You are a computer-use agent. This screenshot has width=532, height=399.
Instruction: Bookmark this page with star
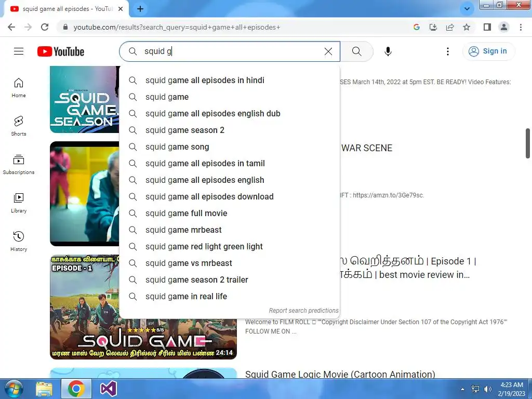click(467, 27)
